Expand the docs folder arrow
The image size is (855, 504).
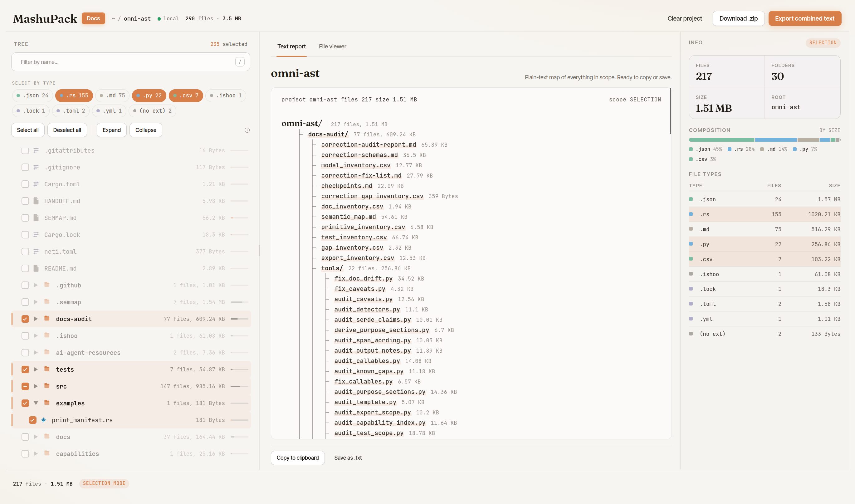(x=36, y=437)
